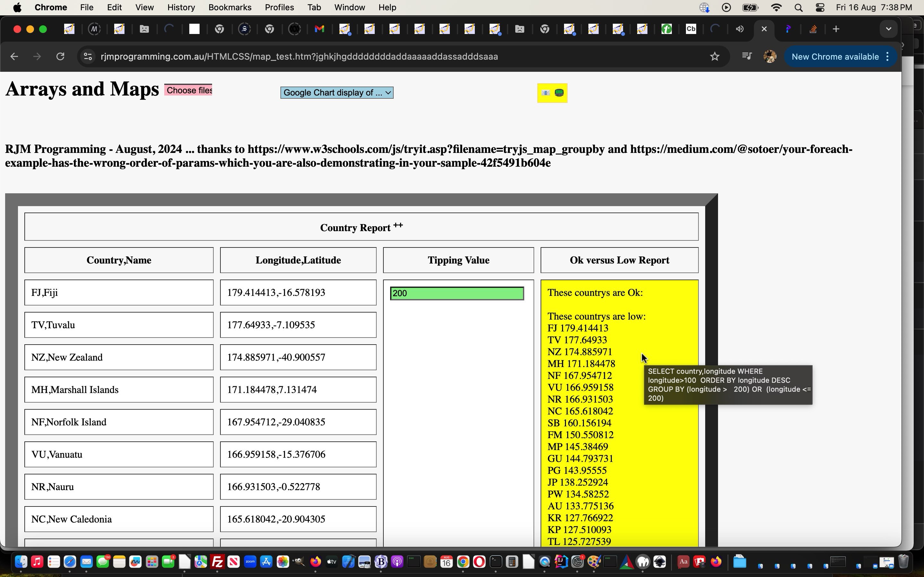
Task: Click the Chrome application menu item
Action: click(52, 7)
